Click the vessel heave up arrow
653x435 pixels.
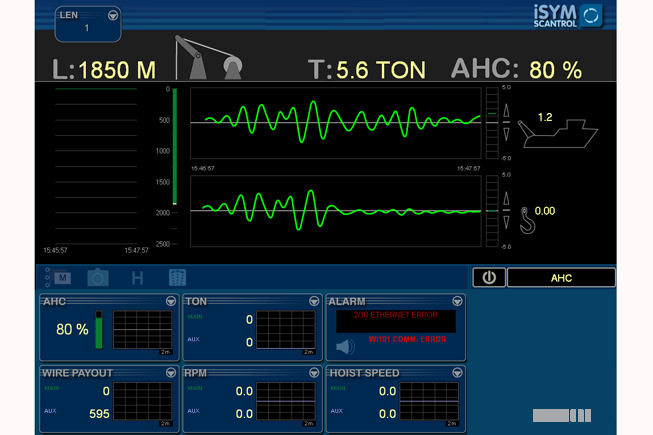[x=506, y=110]
